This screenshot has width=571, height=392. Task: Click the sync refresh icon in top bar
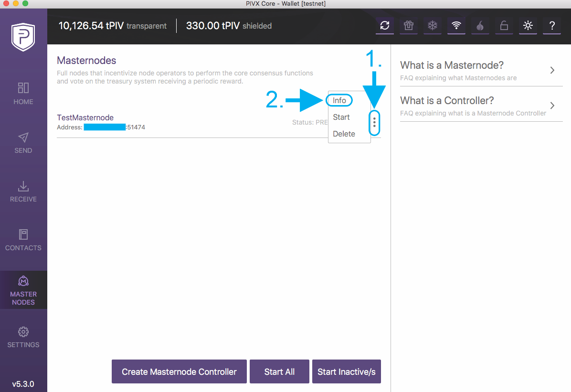tap(384, 25)
